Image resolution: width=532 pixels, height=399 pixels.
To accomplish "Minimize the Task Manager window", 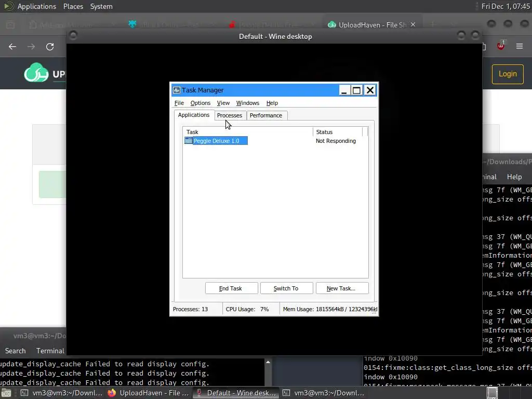I will click(x=344, y=90).
